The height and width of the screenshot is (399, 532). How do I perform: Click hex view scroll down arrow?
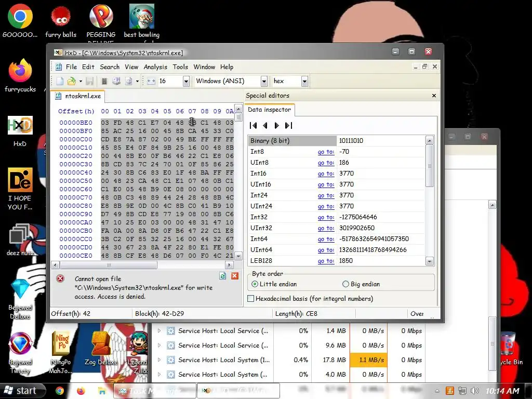click(x=238, y=256)
